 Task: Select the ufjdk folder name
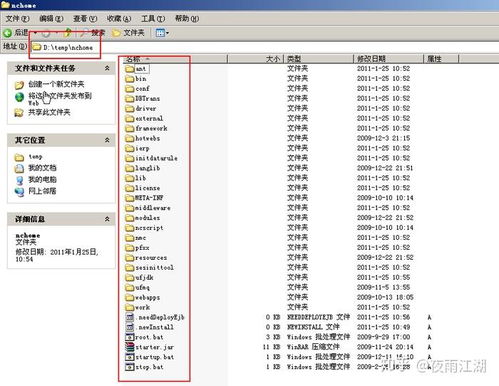144,278
